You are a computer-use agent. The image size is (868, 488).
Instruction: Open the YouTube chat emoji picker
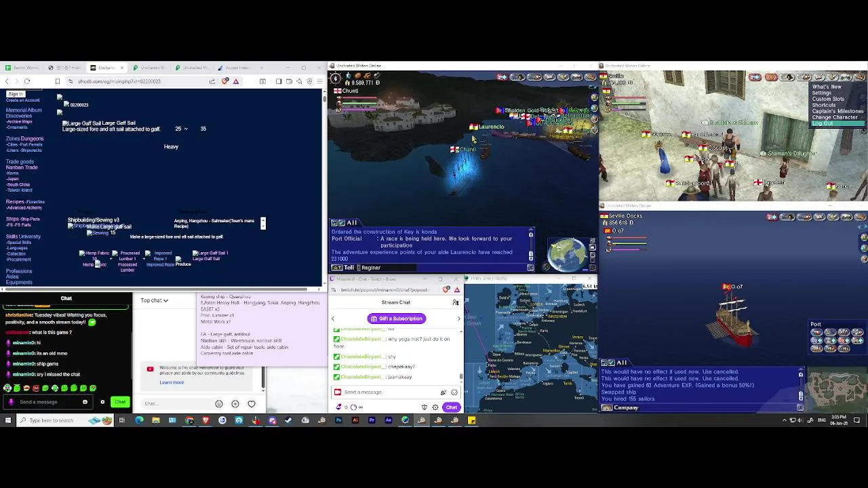point(219,404)
